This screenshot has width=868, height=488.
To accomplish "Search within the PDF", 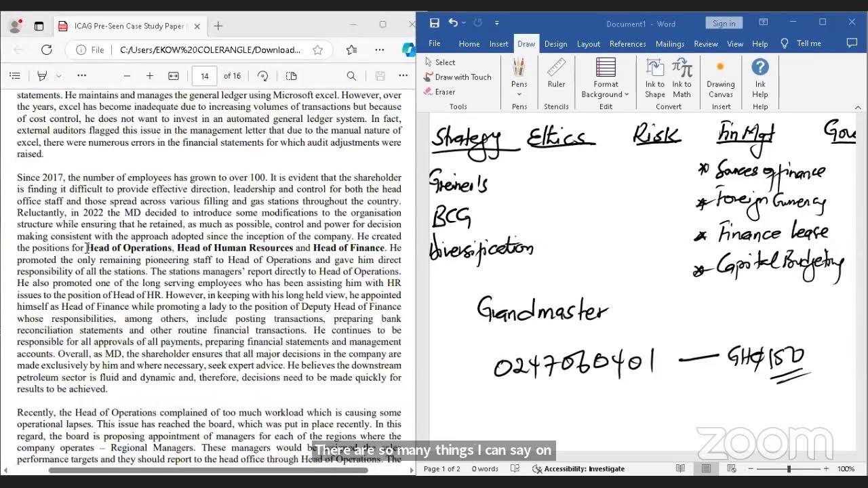I will (x=351, y=76).
